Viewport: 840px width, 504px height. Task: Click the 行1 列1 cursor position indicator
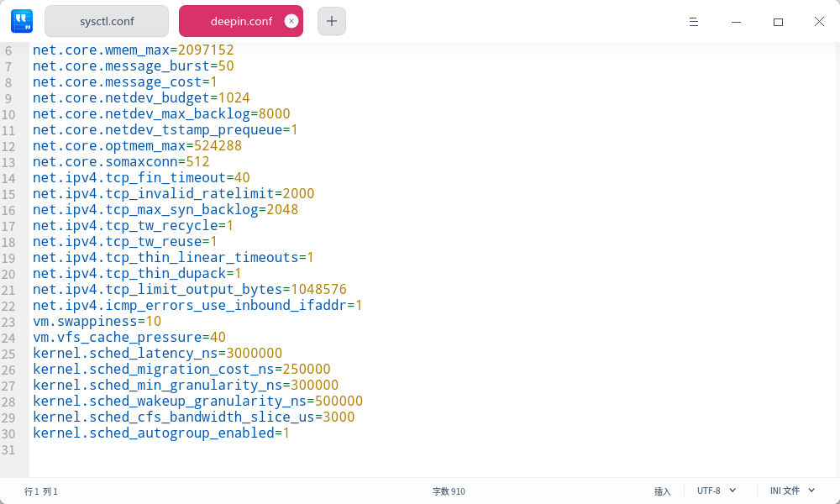(40, 491)
